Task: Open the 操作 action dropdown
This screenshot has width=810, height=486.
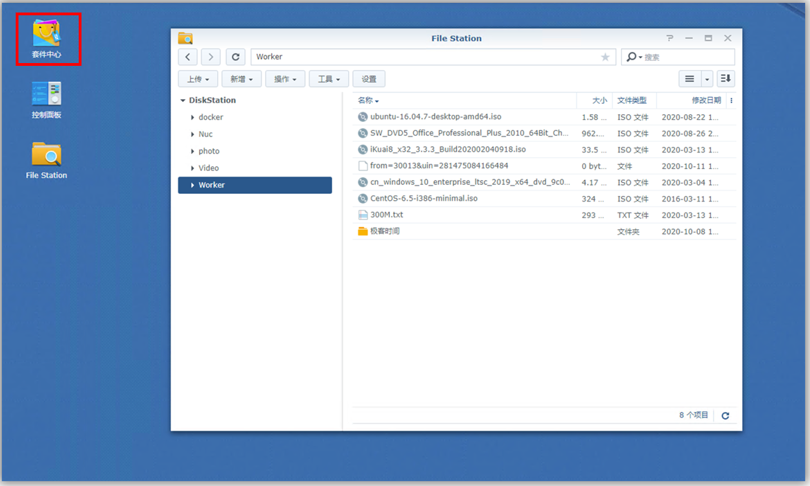Action: [x=285, y=79]
